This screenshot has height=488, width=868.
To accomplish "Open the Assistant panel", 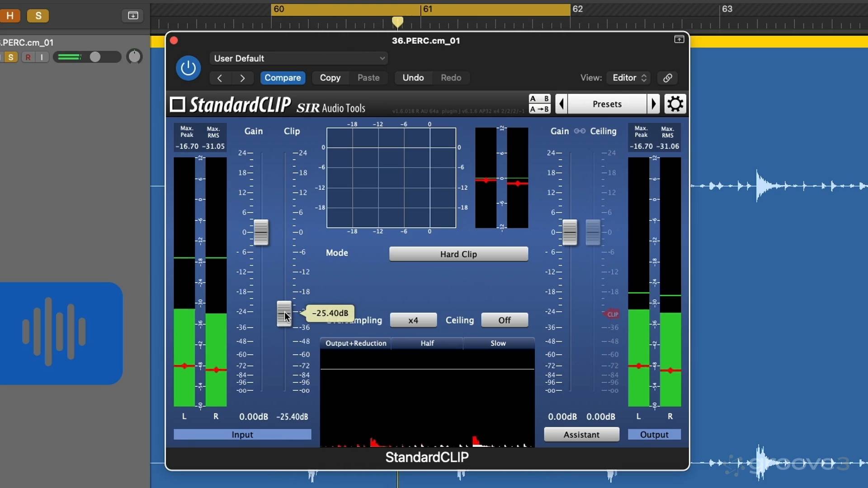I will tap(581, 434).
